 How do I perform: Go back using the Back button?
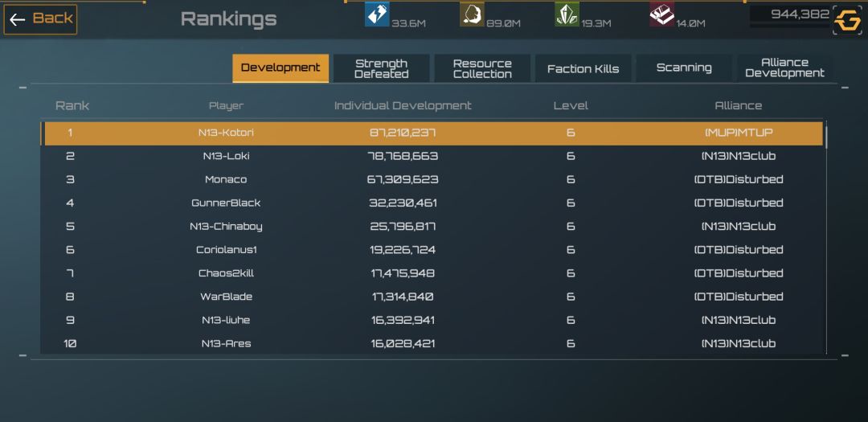pos(40,19)
